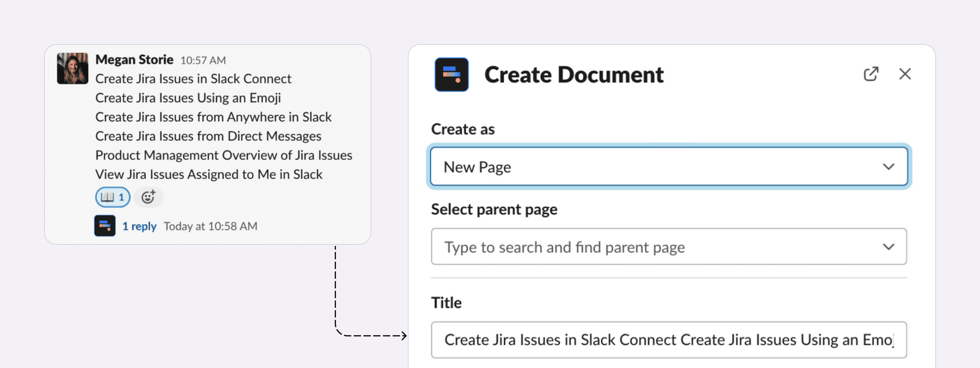Screen dimensions: 980x368
Task: Expand the parent page chevron arrow
Action: point(888,247)
